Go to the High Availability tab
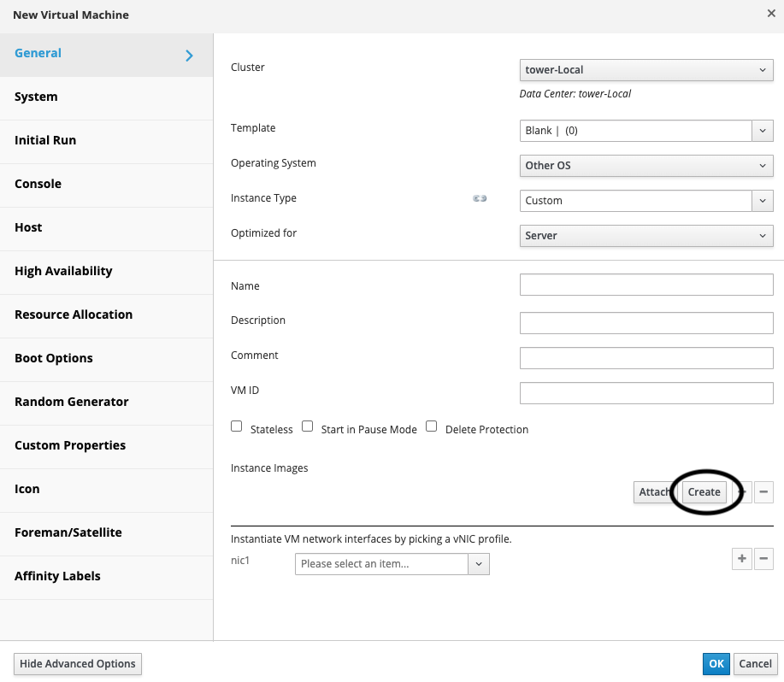 pos(63,271)
